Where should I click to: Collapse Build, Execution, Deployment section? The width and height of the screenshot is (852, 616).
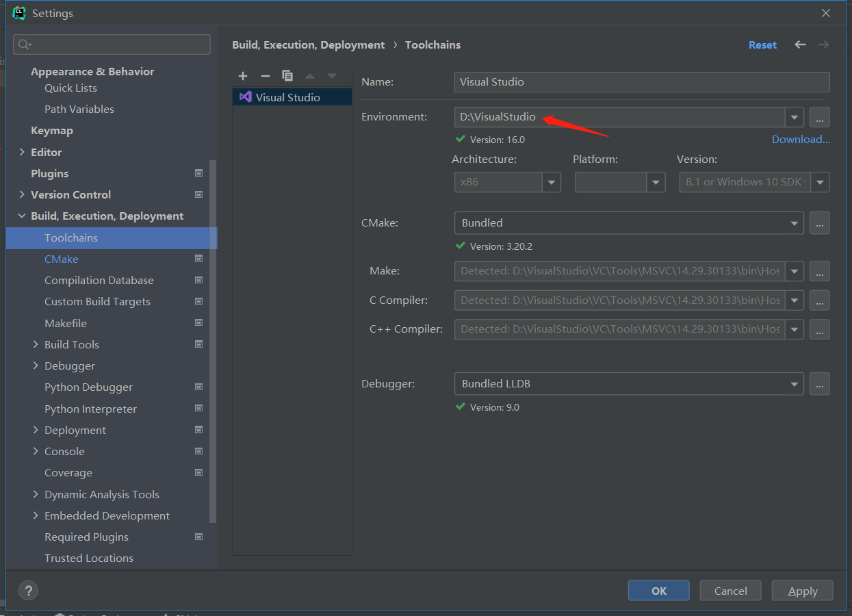click(22, 216)
